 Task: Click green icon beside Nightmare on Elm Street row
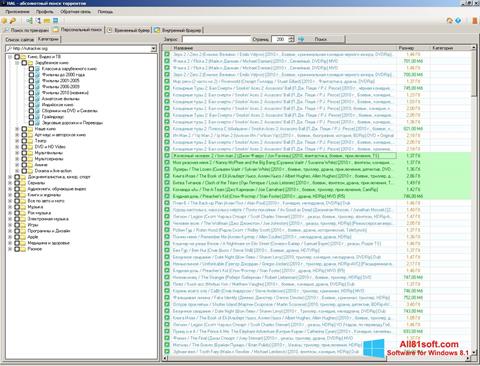[x=167, y=243]
